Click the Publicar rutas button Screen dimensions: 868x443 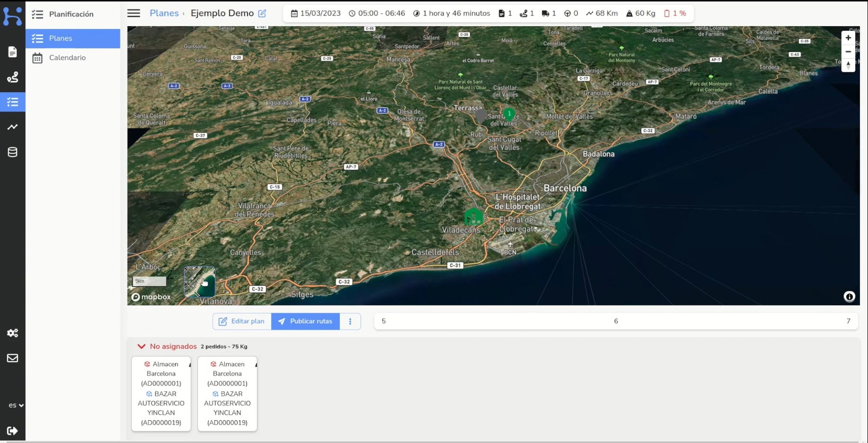305,321
